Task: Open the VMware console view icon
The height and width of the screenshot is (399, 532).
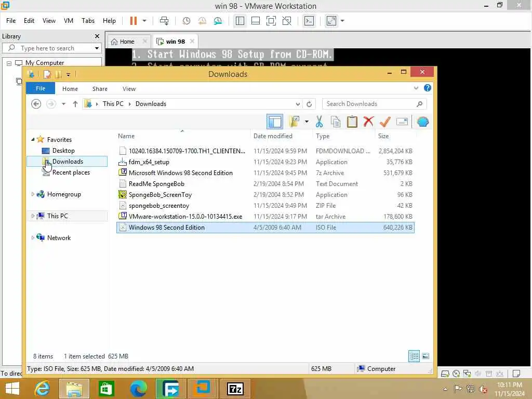Action: [x=309, y=21]
